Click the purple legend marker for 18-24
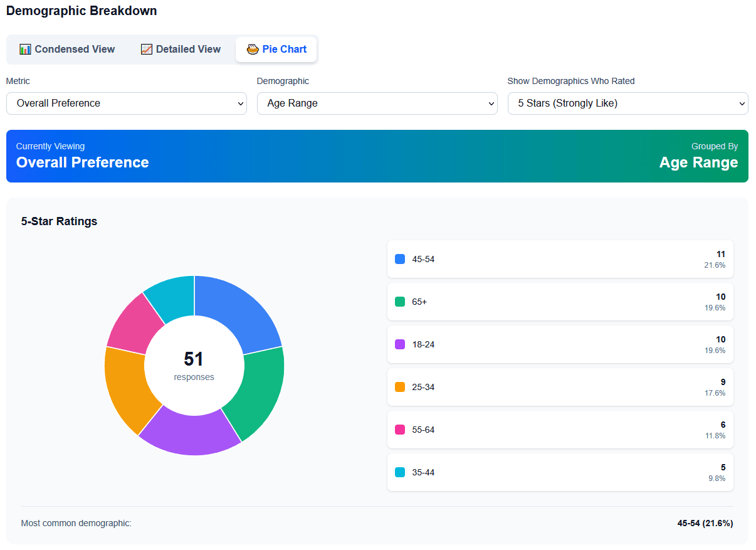The width and height of the screenshot is (756, 550). [400, 344]
